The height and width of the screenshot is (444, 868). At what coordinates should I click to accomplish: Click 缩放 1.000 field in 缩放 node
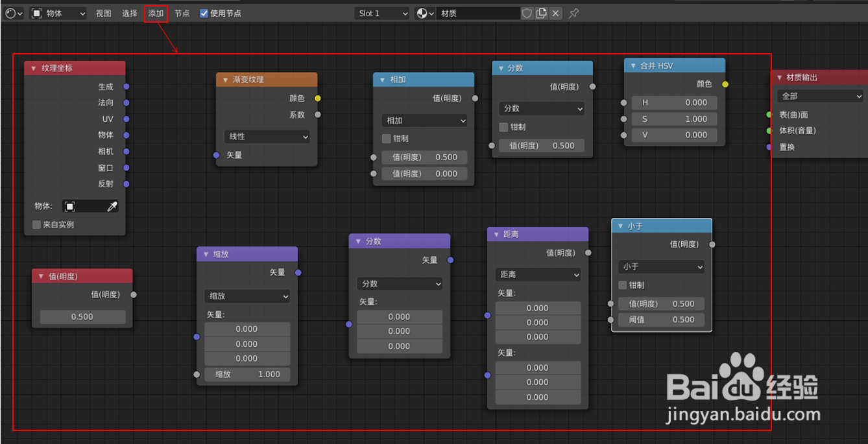247,375
